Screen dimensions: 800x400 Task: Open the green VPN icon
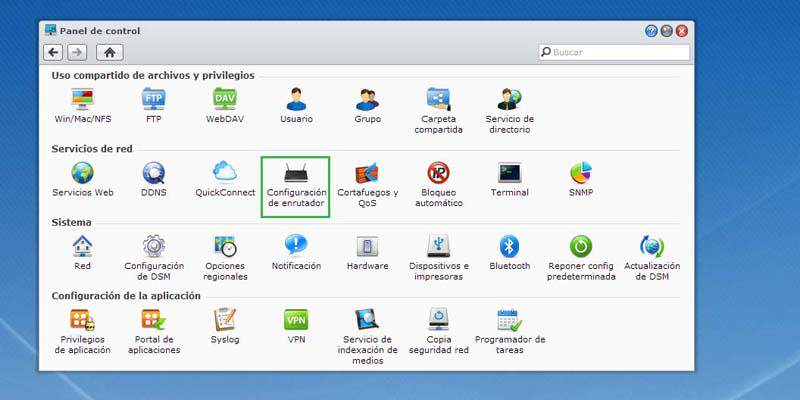point(296,319)
